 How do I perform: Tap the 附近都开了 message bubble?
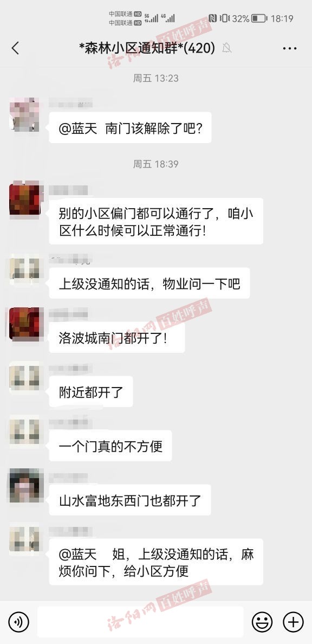91,392
